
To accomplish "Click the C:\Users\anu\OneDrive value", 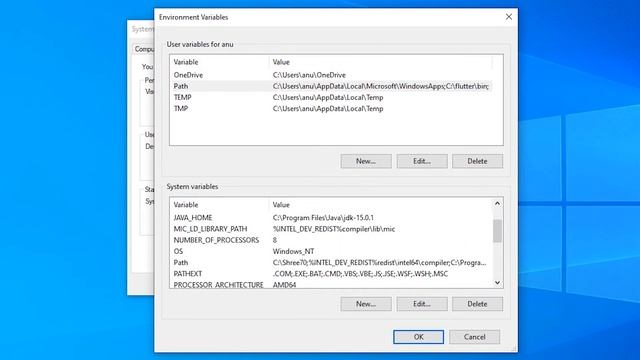I will [309, 75].
